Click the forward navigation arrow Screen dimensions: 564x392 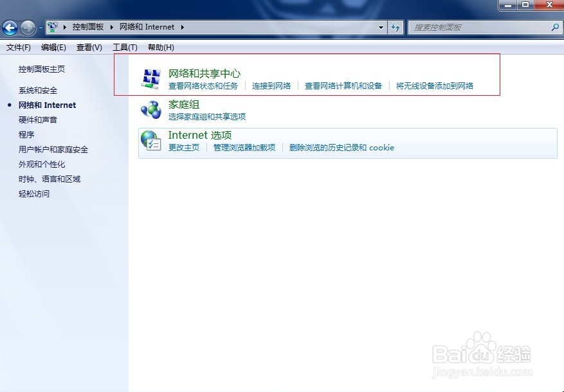point(27,28)
